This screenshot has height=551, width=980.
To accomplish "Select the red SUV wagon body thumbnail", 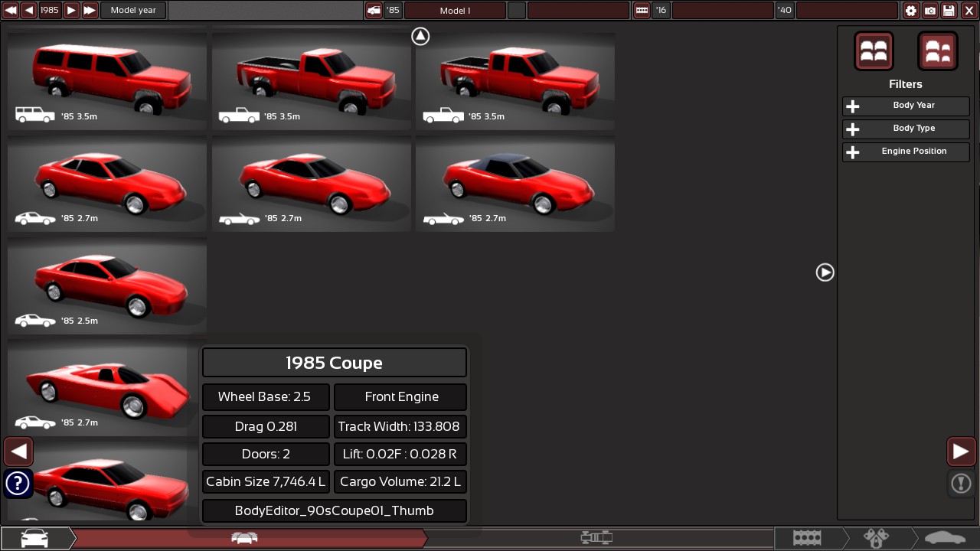I will [107, 78].
